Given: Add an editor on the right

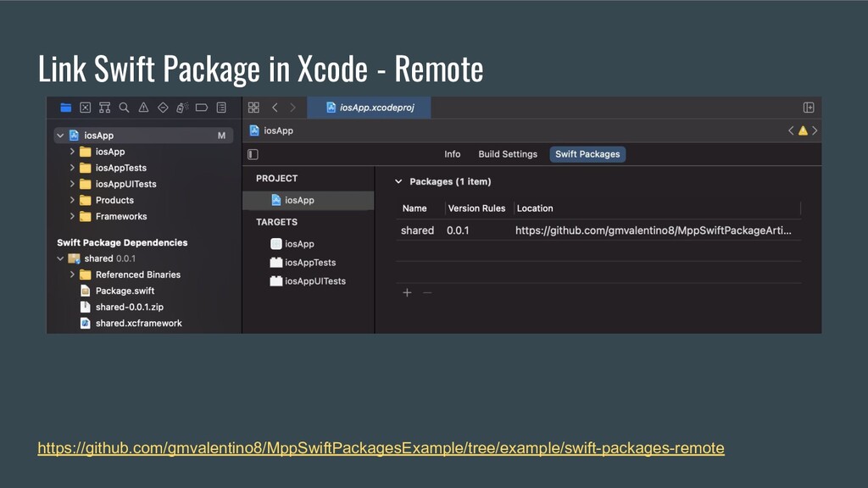Looking at the screenshot, I should (809, 108).
